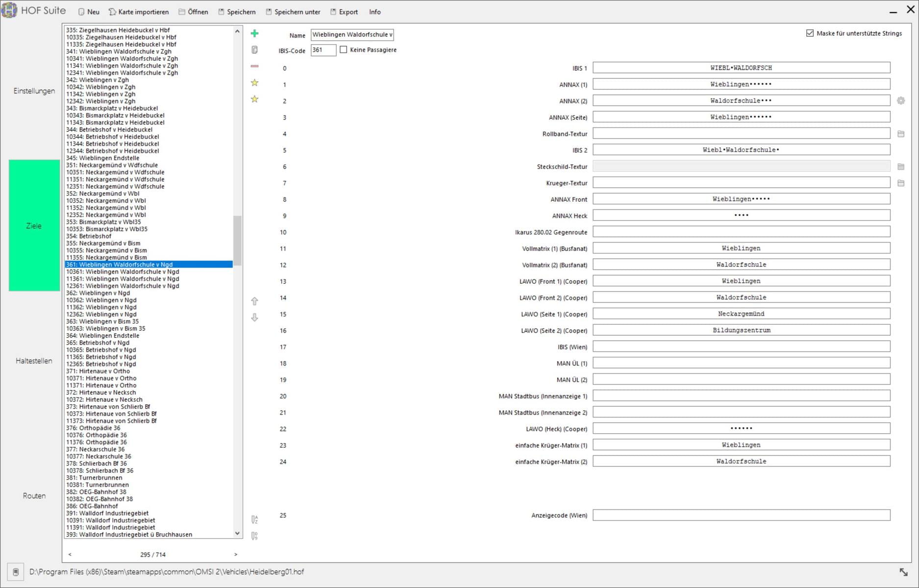This screenshot has height=588, width=919.
Task: Open the Haltestellen tab
Action: (34, 361)
